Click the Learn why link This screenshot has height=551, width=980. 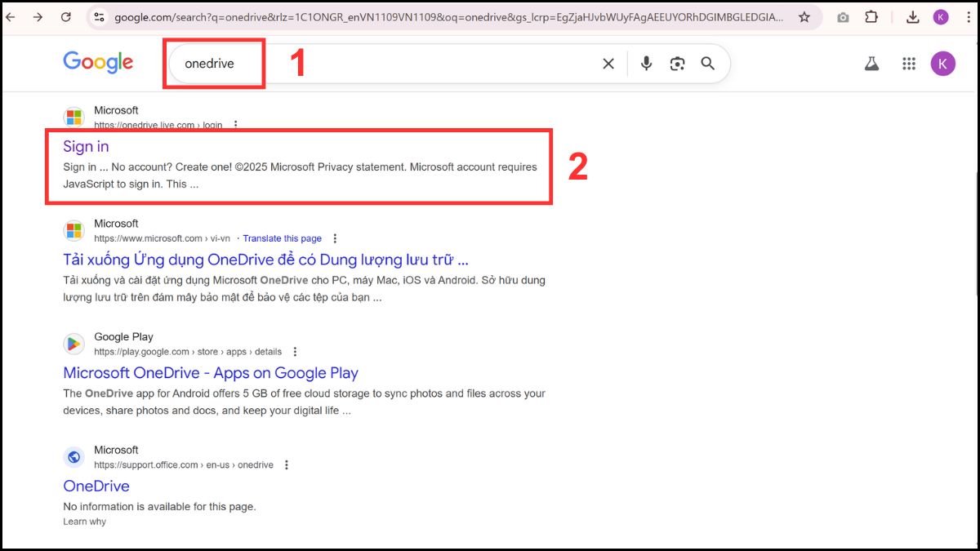pyautogui.click(x=85, y=522)
